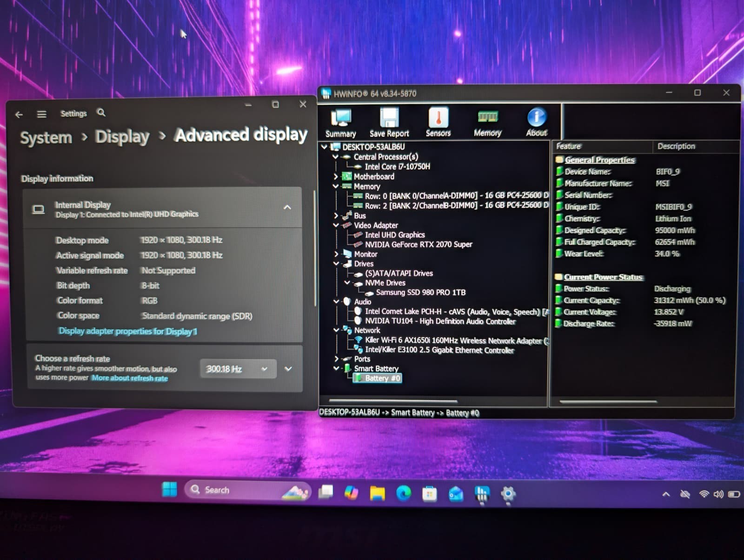
Task: Select Intel/Killer E3100 Ethernet Controller node
Action: pyautogui.click(x=439, y=350)
